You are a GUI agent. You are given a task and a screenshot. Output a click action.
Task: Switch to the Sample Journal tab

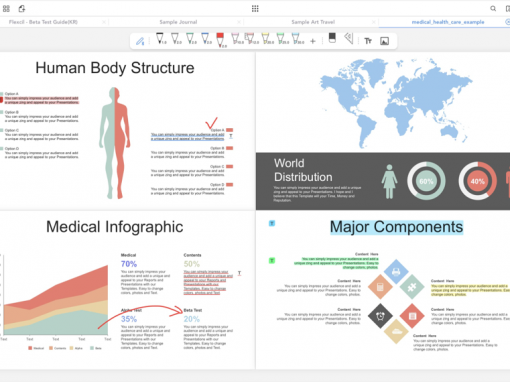[x=178, y=22]
